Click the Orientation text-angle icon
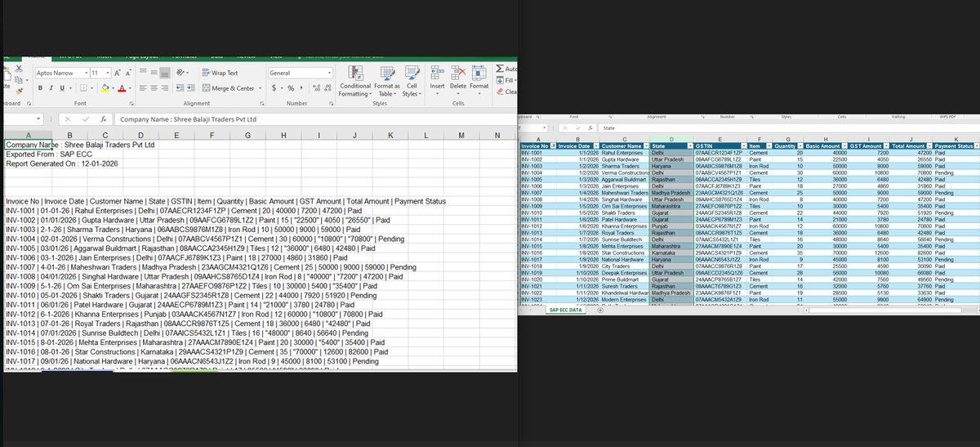The width and height of the screenshot is (980, 447). pyautogui.click(x=180, y=72)
